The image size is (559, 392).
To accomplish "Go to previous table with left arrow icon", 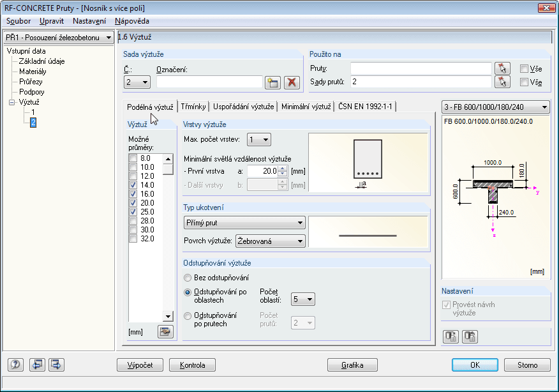I will pyautogui.click(x=37, y=365).
